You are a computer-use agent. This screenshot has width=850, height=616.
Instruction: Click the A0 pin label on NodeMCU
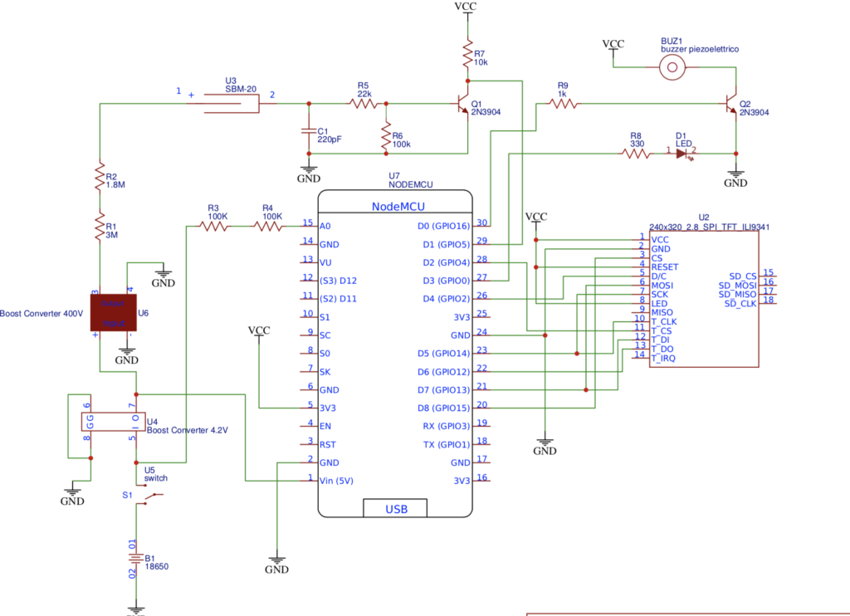point(325,226)
